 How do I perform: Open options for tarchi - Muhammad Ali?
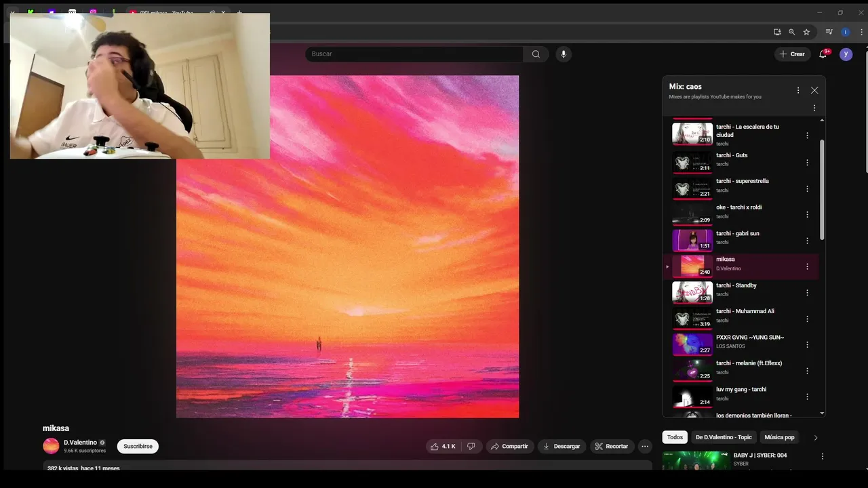tap(807, 319)
